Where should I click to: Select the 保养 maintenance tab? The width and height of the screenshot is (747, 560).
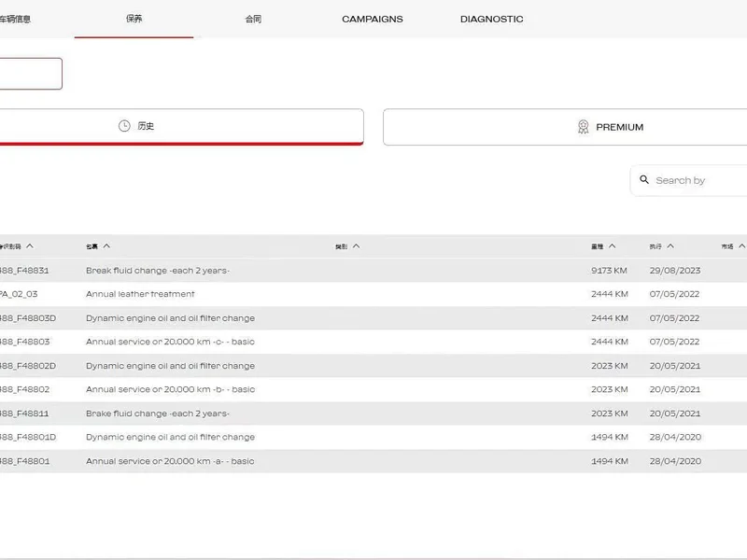134,19
